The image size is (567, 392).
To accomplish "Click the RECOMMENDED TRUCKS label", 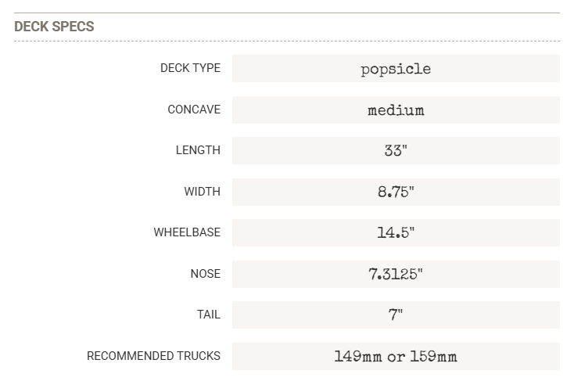I will tap(153, 356).
